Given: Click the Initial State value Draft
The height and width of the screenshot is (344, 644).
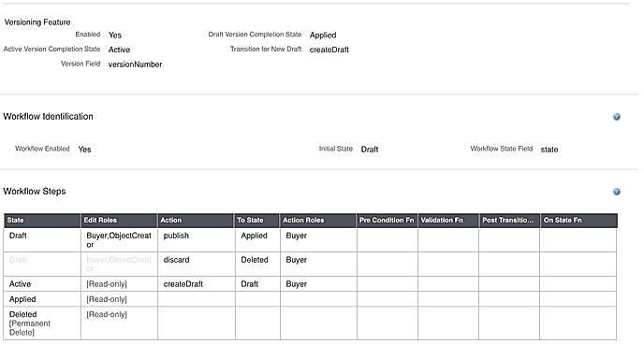Looking at the screenshot, I should point(370,150).
